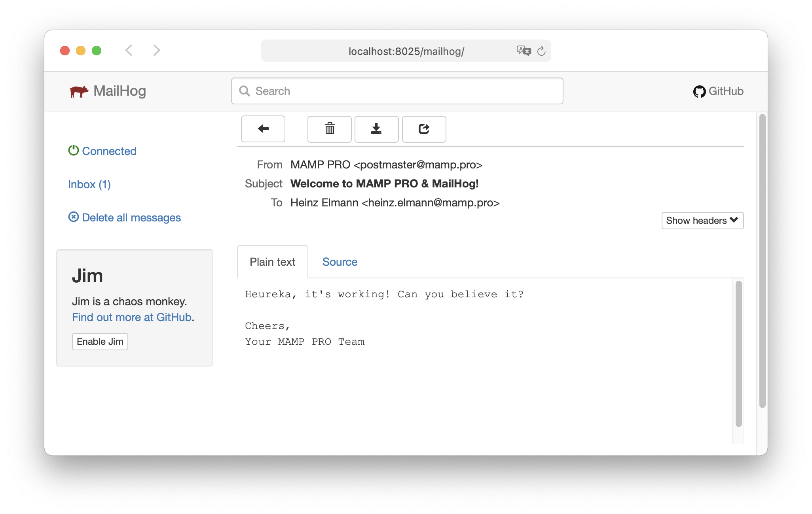Click the main page vertical scrollbar
This screenshot has height=514, width=812.
coord(762,261)
